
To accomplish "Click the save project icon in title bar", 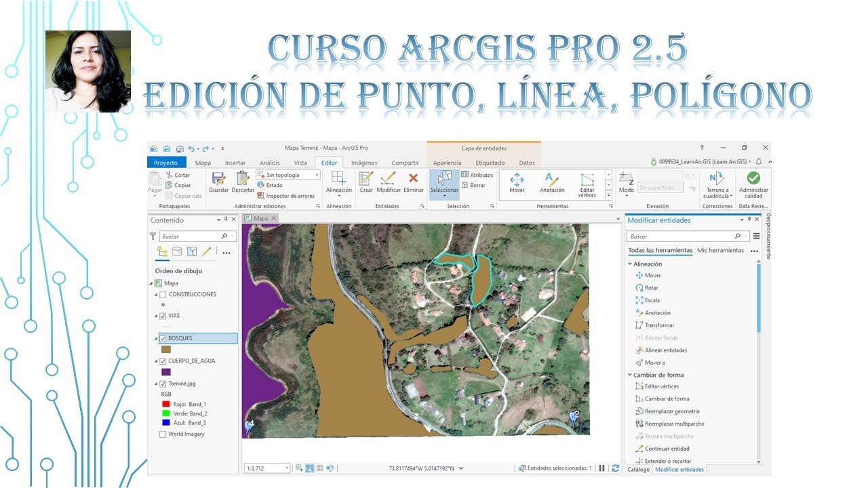I will pos(180,148).
